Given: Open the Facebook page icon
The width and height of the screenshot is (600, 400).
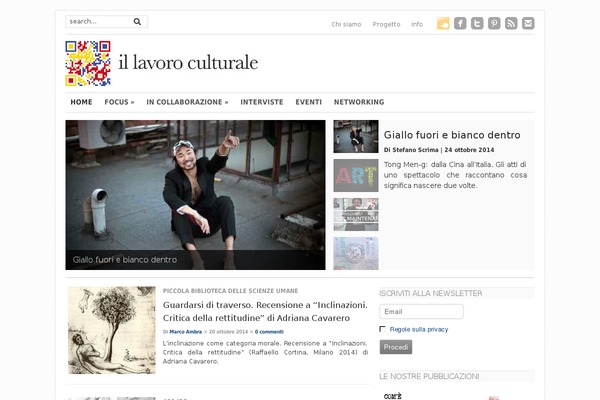Looking at the screenshot, I should [x=460, y=23].
